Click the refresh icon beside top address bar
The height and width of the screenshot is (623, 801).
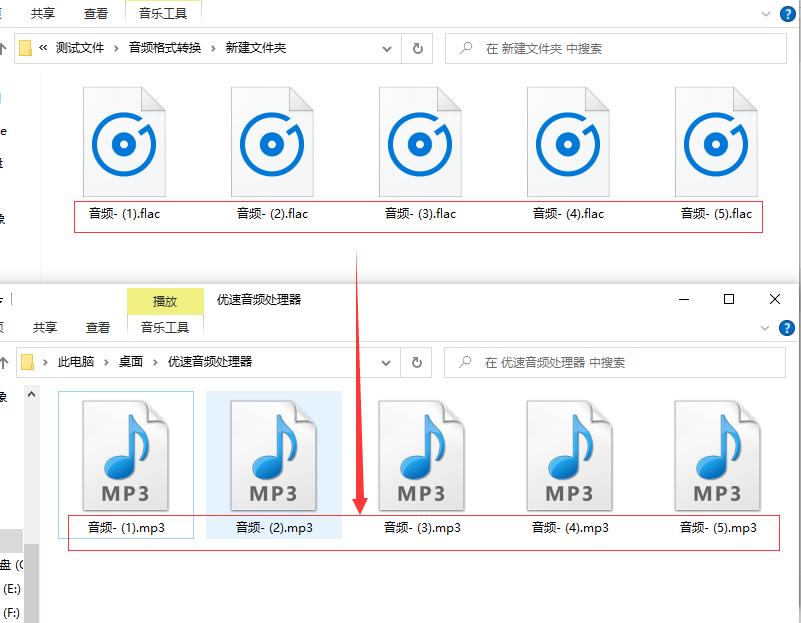point(417,48)
